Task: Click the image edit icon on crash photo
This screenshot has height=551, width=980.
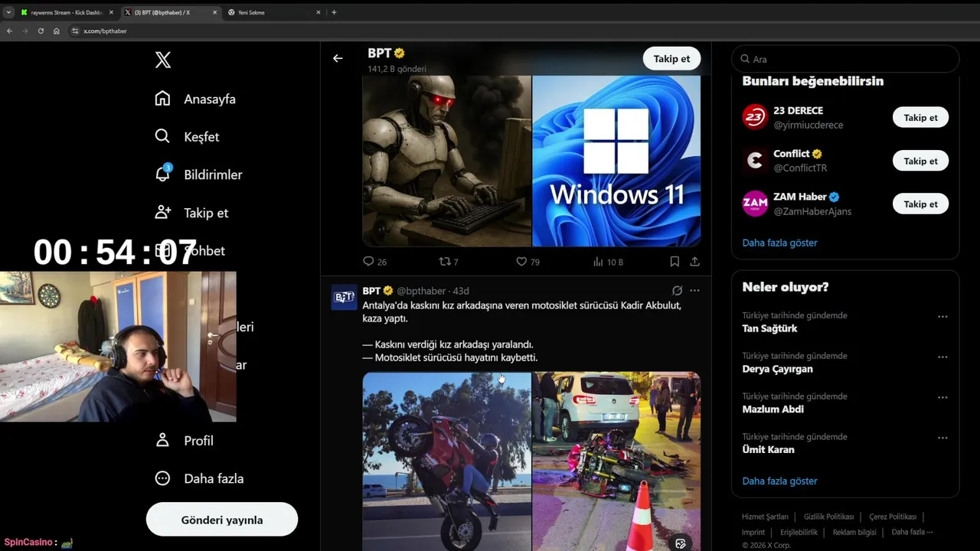Action: (x=680, y=544)
